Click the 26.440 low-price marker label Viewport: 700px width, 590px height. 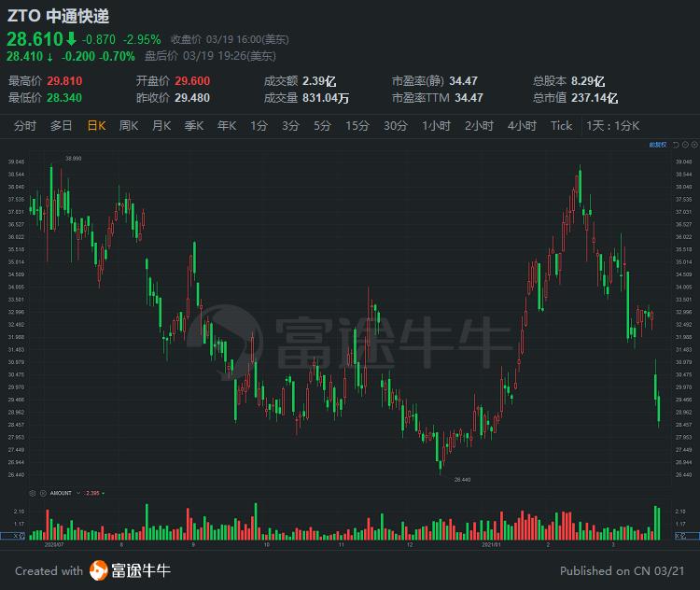coord(462,480)
